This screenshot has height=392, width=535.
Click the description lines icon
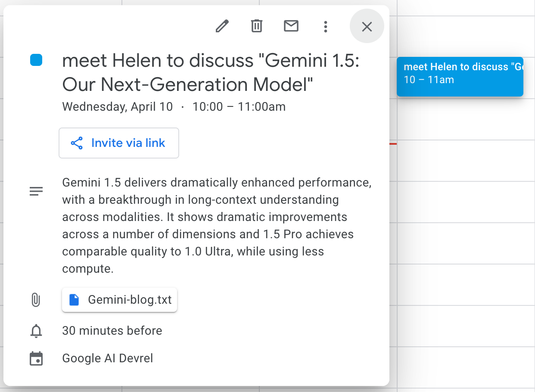coord(36,191)
